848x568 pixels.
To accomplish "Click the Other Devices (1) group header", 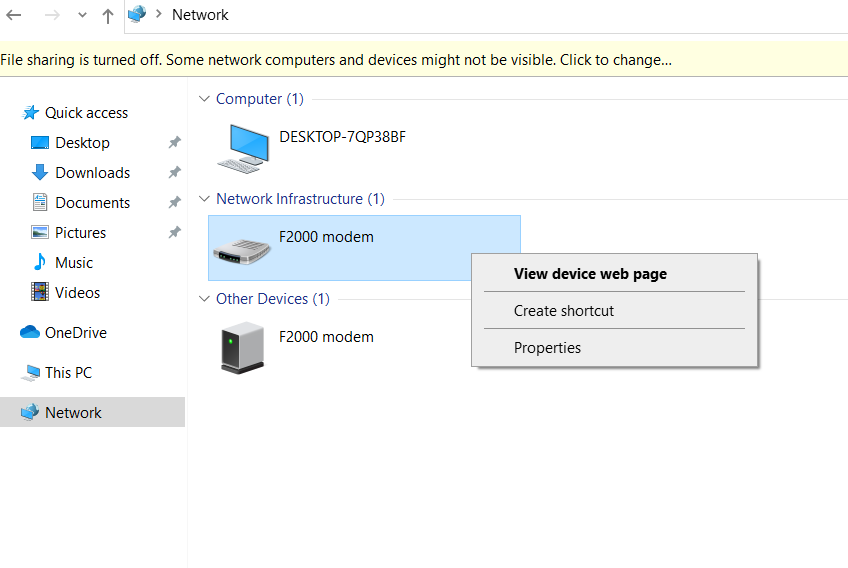I will (273, 299).
